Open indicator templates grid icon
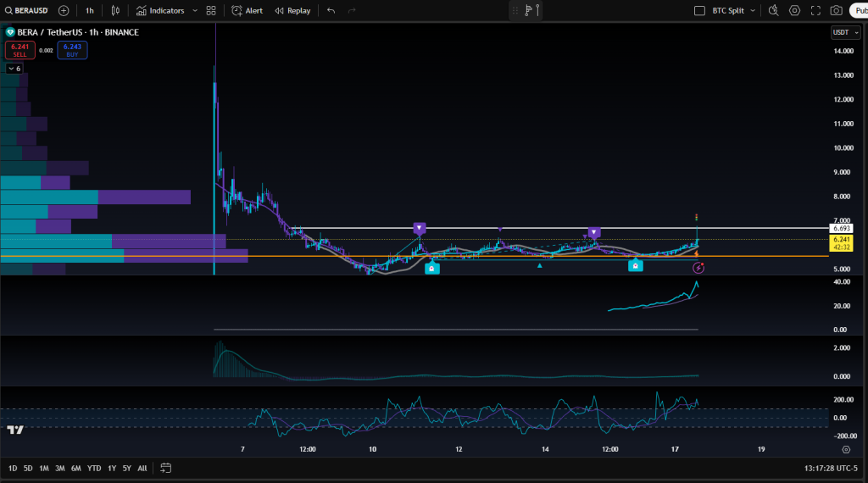This screenshot has width=868, height=483. pos(211,10)
